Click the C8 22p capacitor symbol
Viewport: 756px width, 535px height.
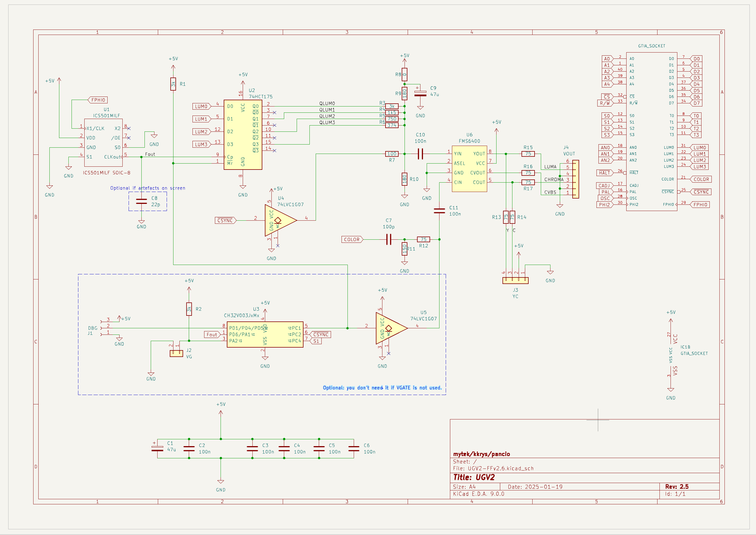pyautogui.click(x=141, y=201)
